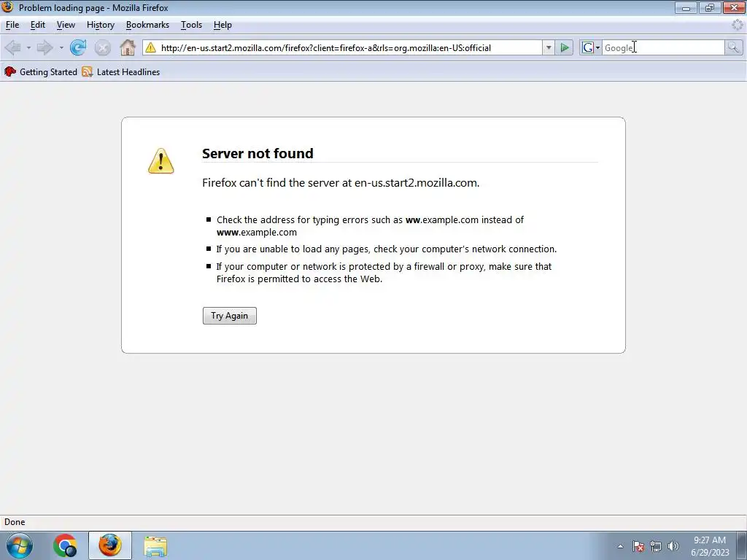Open the History menu
This screenshot has height=560, width=747.
pos(101,25)
